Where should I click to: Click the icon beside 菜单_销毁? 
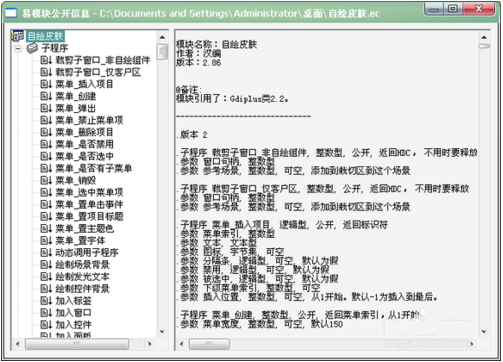(x=46, y=180)
